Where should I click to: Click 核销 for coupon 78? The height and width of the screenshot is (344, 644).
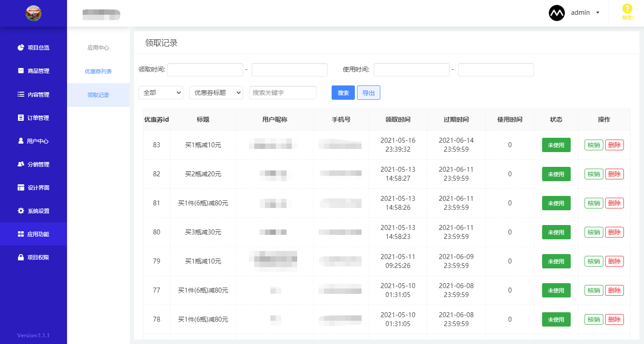pos(594,319)
